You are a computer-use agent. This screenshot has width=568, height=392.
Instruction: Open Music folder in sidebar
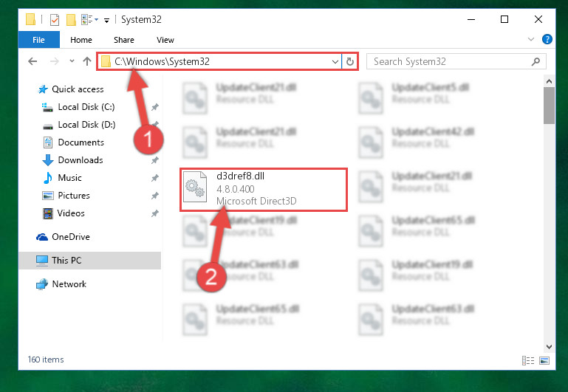click(69, 178)
